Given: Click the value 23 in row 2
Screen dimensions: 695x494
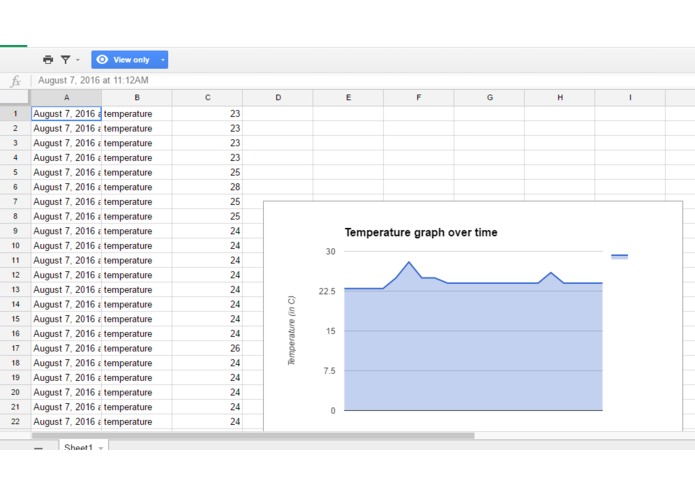Looking at the screenshot, I should tap(207, 128).
